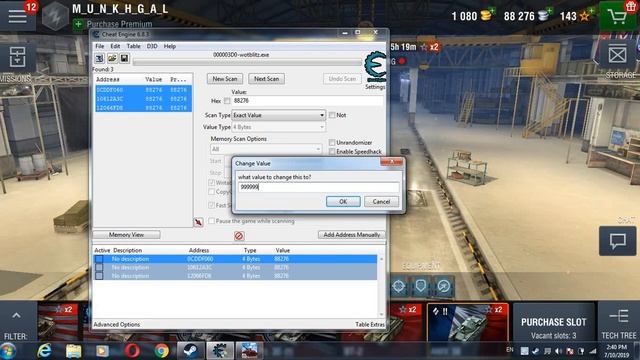Open the Memory Scan Options All dropdown
640x360 pixels.
point(266,149)
